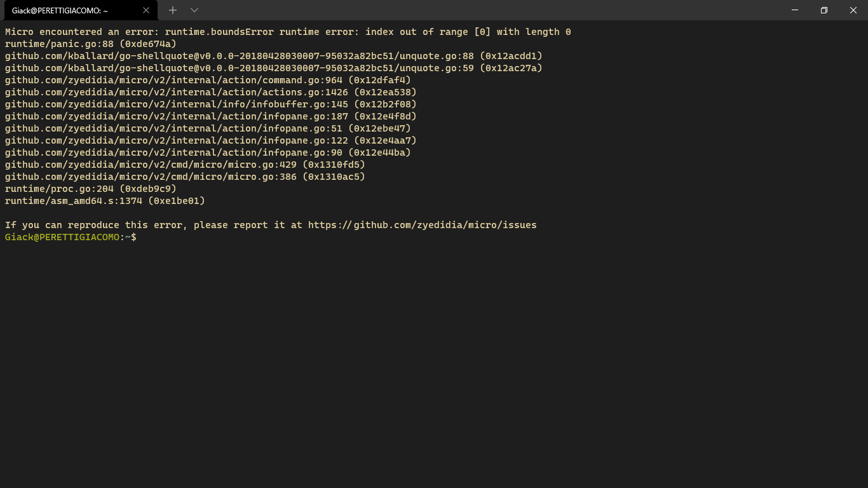Open the terminal tab dropdown chevron
868x488 pixels.
coord(194,10)
